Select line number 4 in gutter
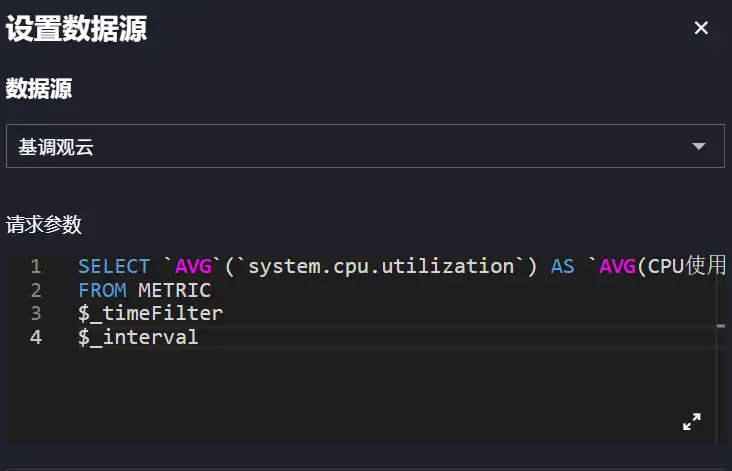 tap(36, 338)
